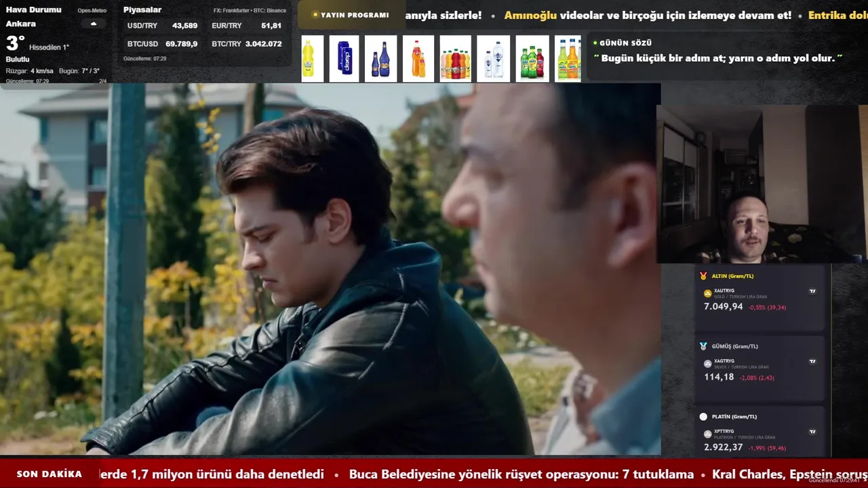Click the 'Bugün: 7° / 3°' forecast text
Image resolution: width=868 pixels, height=488 pixels.
click(x=79, y=71)
